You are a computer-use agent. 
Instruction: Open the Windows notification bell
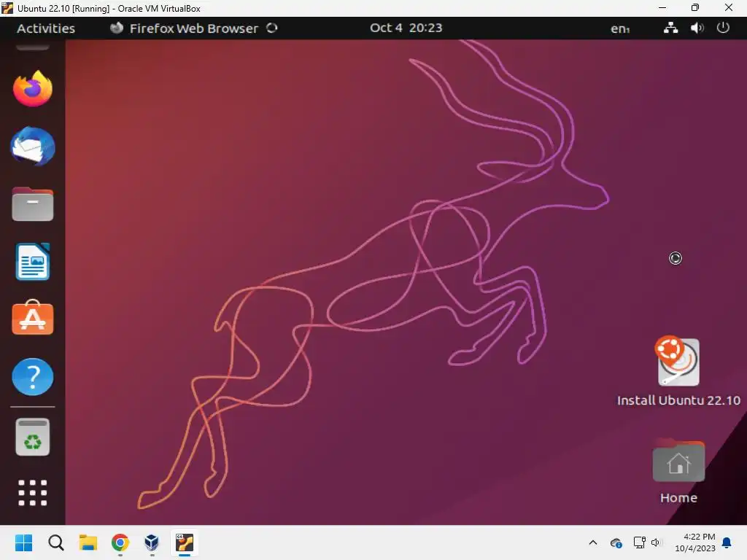tap(727, 542)
